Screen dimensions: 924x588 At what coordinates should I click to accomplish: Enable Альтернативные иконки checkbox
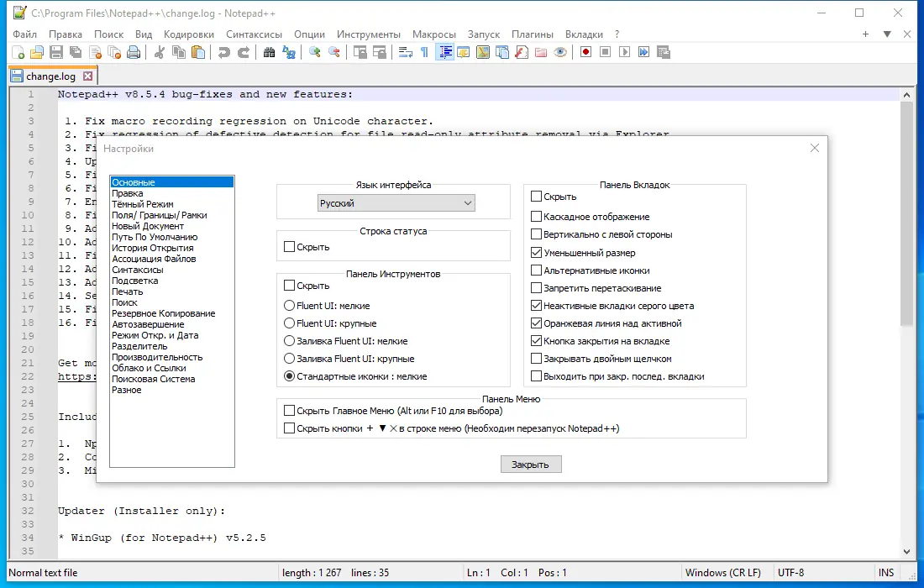pyautogui.click(x=536, y=270)
